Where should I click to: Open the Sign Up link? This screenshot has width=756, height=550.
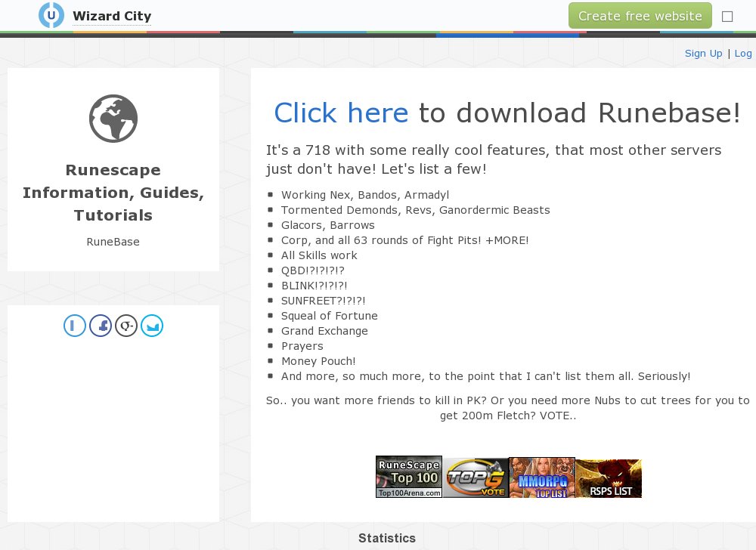click(x=704, y=53)
